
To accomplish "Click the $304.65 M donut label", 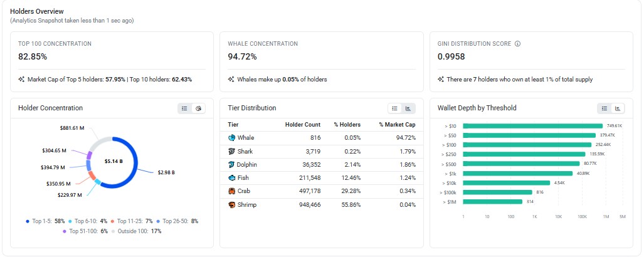I will click(x=54, y=150).
